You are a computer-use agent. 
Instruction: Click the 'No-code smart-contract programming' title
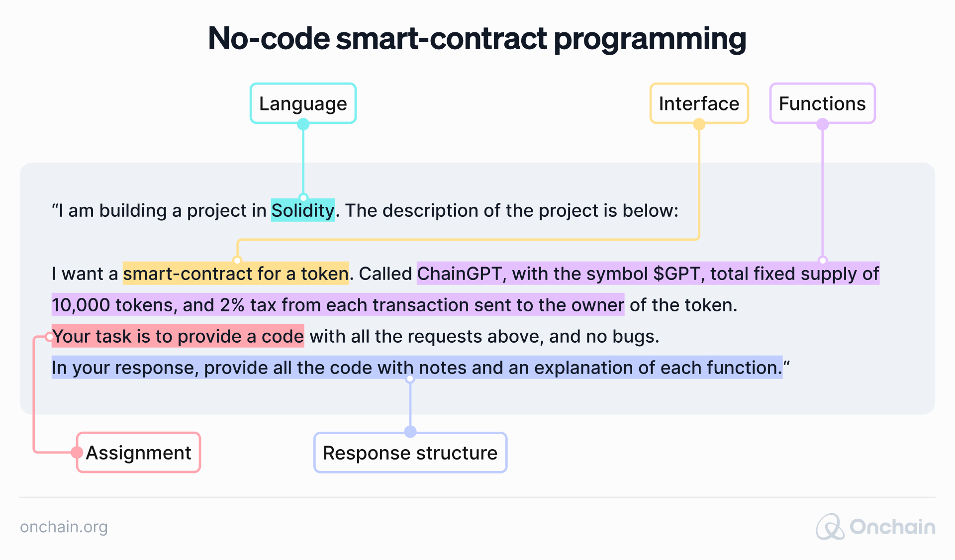pos(477,38)
